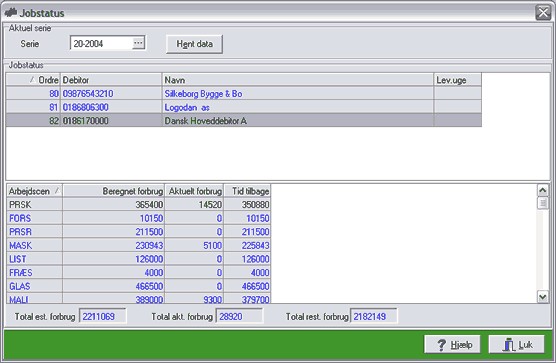
Task: Click the Total akt. forbrug field 28920
Action: coord(239,316)
